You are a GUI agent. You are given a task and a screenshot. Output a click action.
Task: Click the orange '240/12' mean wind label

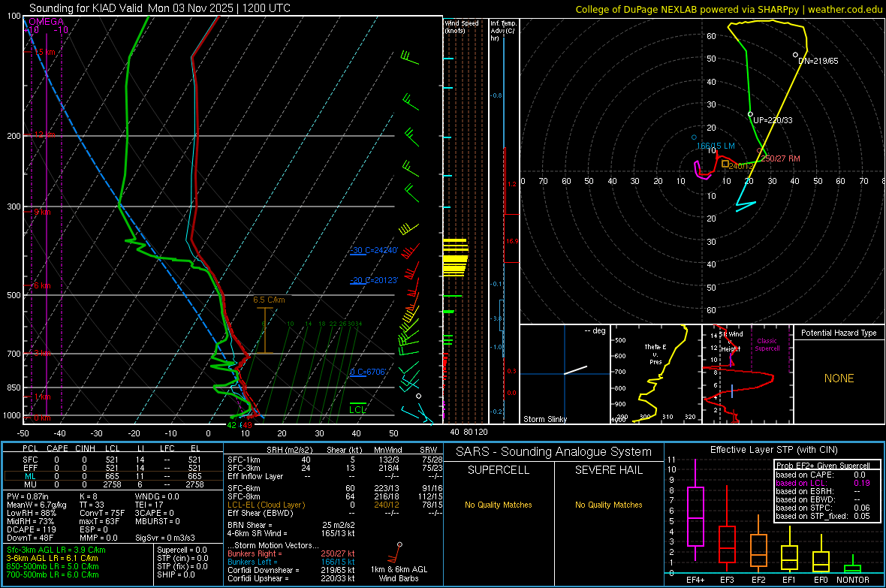[x=741, y=166]
